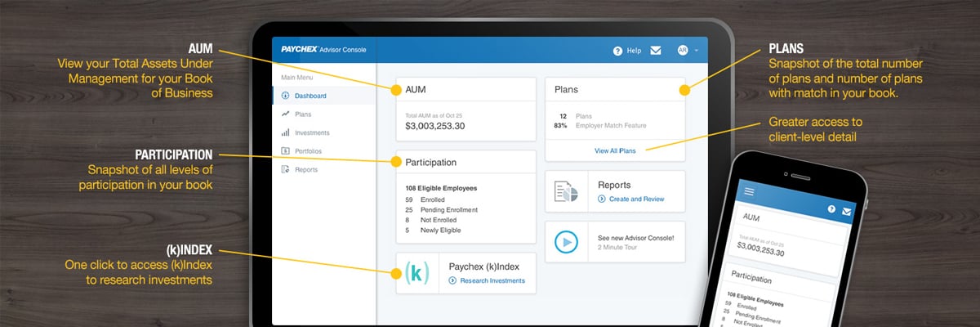
Task: Click the help icon on the phone
Action: pos(831,209)
